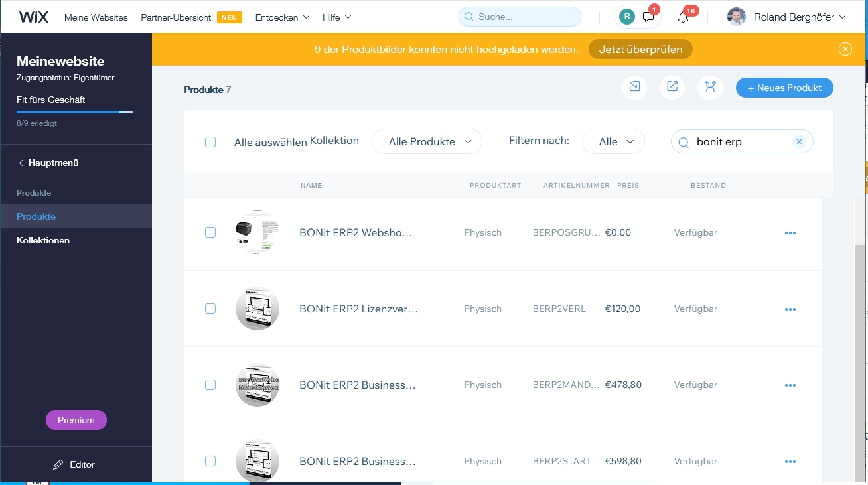Click Fit fürs Geschäft text
Screen dimensions: 868x485
coord(51,100)
